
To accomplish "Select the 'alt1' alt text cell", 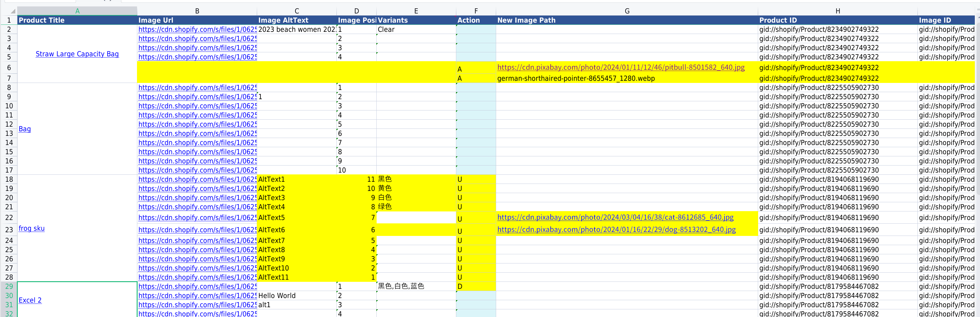I will (297, 304).
